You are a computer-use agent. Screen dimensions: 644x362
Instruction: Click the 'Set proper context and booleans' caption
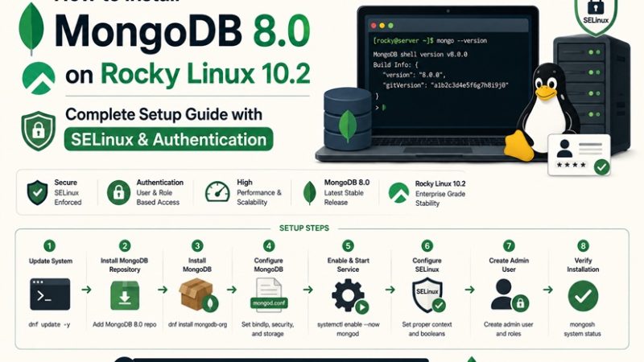click(x=427, y=329)
